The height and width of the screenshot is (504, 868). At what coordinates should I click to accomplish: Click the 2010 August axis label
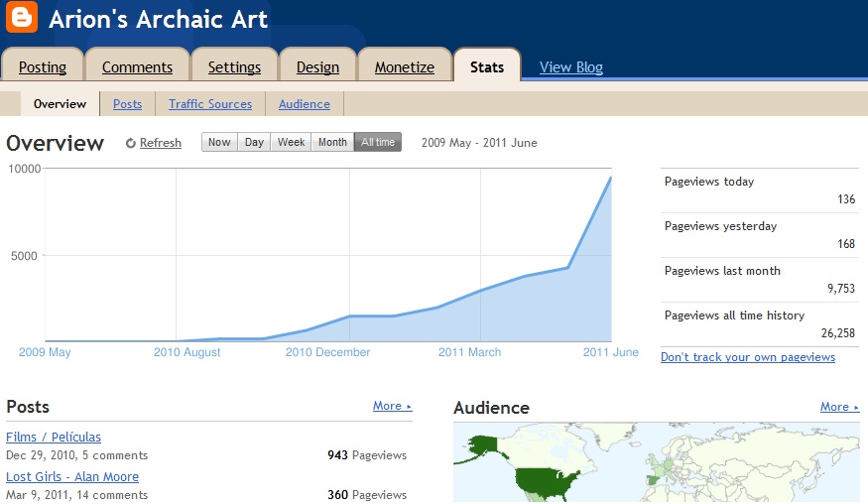click(187, 352)
